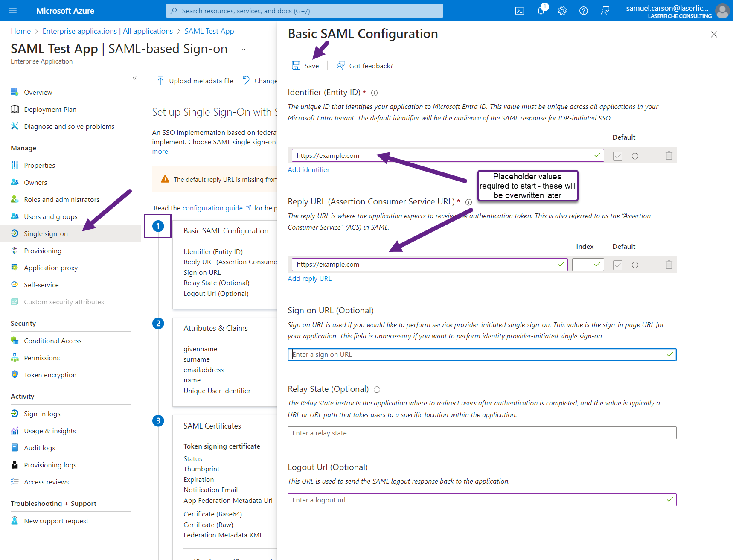Show default info icon in reply URL row

tap(635, 265)
